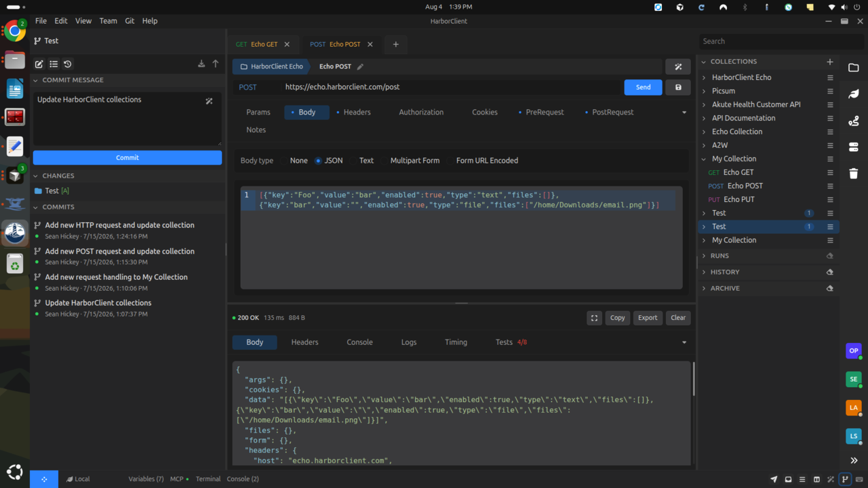This screenshot has height=488, width=868.
Task: Click the magic wand beside the breadcrumb
Action: click(x=678, y=66)
